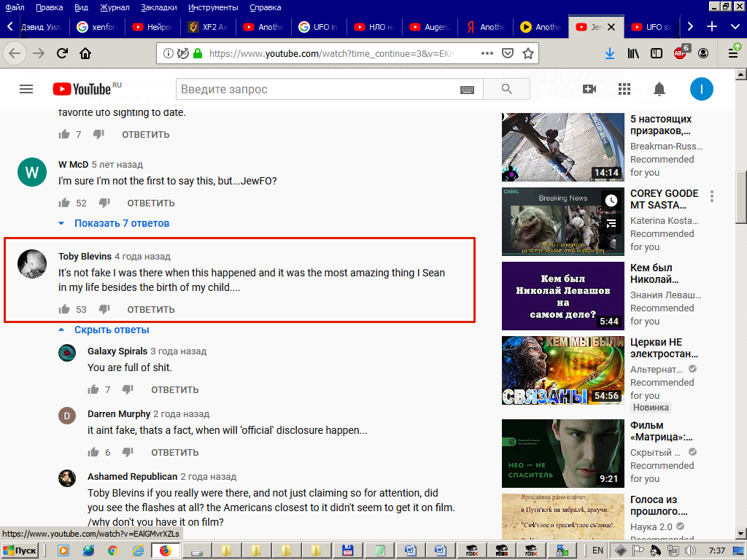Open the Adblock Plus extension
Viewport: 747px width, 560px height.
click(681, 52)
